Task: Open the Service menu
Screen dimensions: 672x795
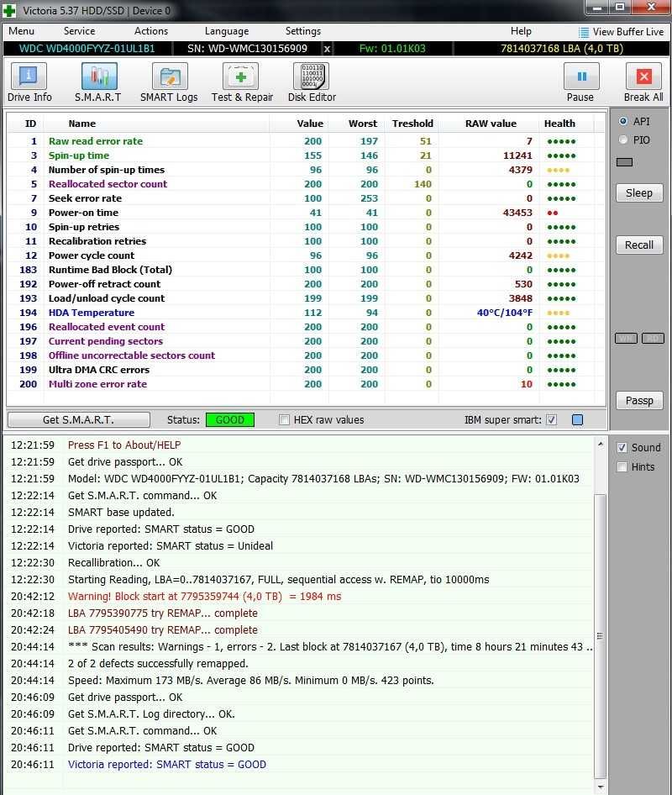Action: [x=79, y=31]
